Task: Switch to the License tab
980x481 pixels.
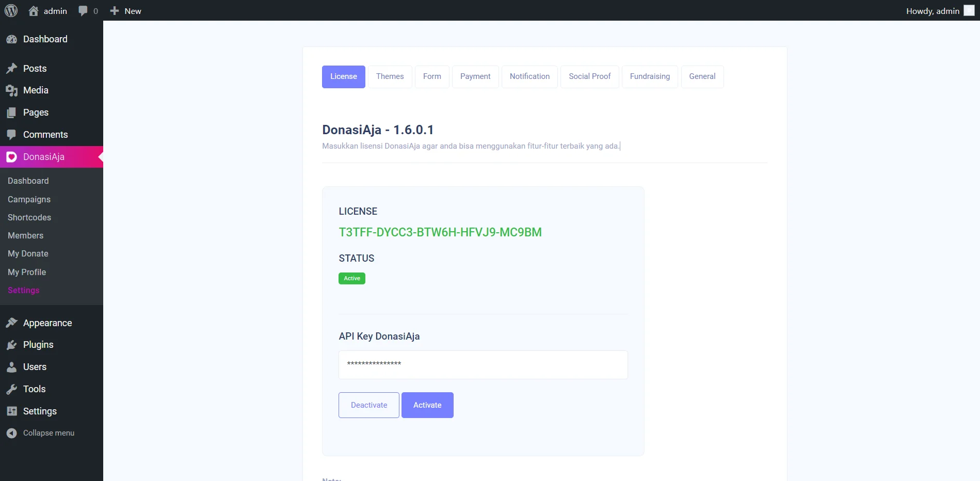Action: point(344,76)
